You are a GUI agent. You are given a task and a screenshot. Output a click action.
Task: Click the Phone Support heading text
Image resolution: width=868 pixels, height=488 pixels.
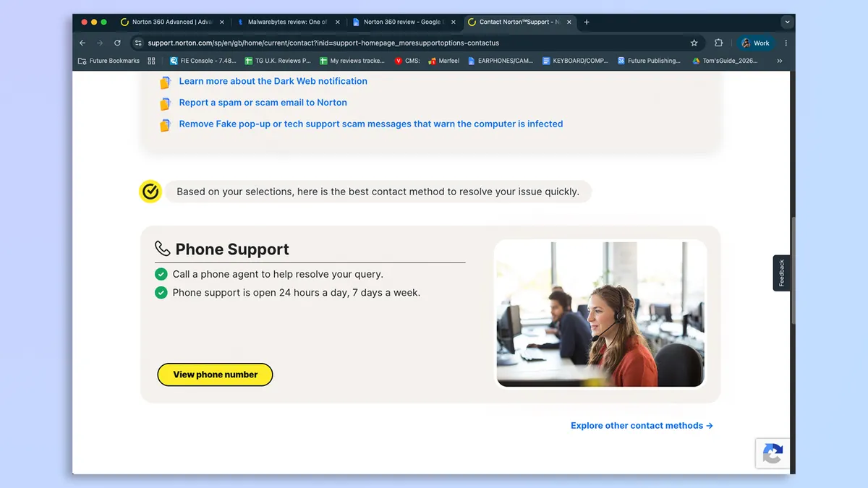232,249
